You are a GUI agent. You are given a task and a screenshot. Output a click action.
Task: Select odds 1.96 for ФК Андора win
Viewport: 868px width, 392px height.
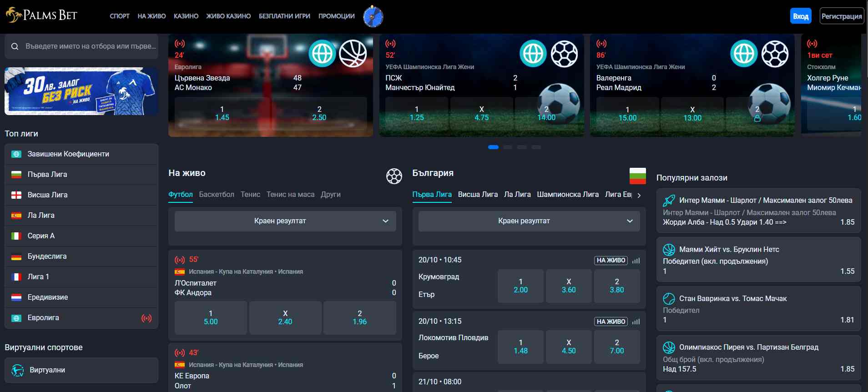pos(360,318)
